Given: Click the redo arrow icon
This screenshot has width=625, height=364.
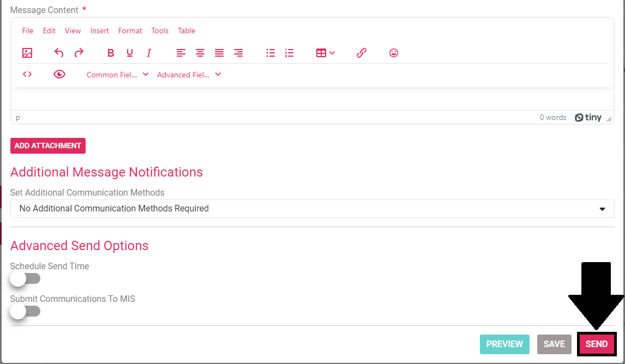Looking at the screenshot, I should 79,53.
